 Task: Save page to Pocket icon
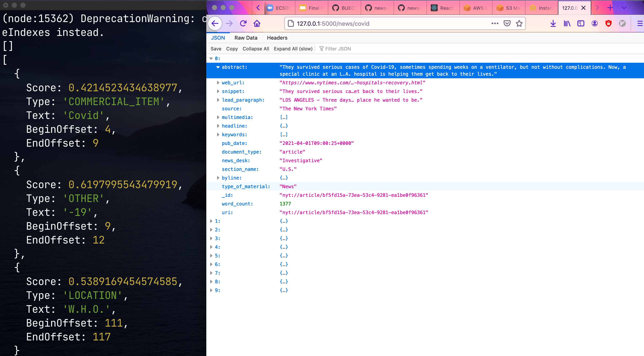[507, 24]
